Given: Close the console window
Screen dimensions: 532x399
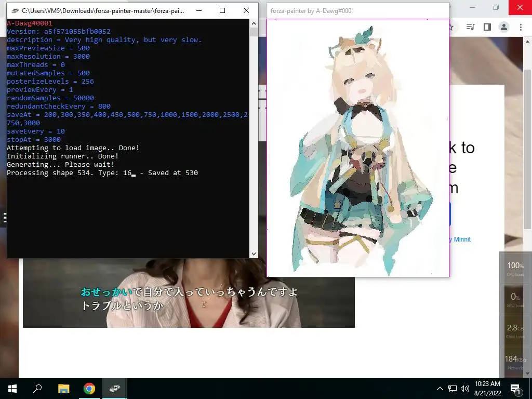Looking at the screenshot, I should coord(246,10).
